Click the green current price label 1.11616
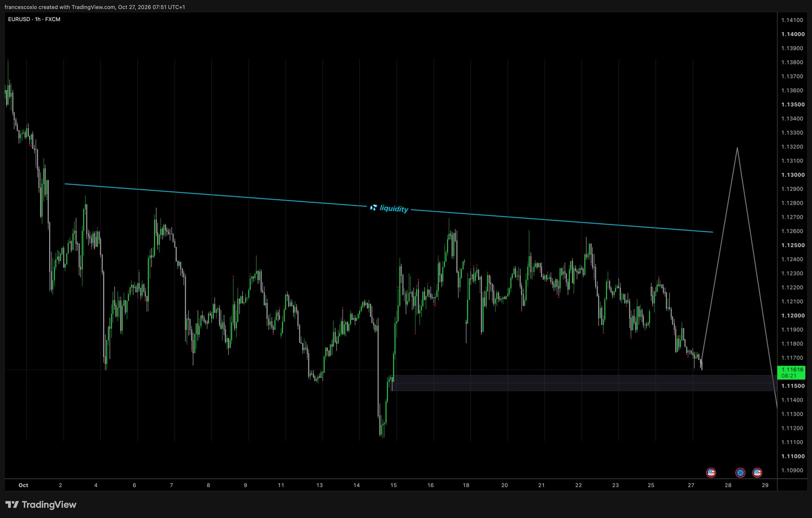 792,369
